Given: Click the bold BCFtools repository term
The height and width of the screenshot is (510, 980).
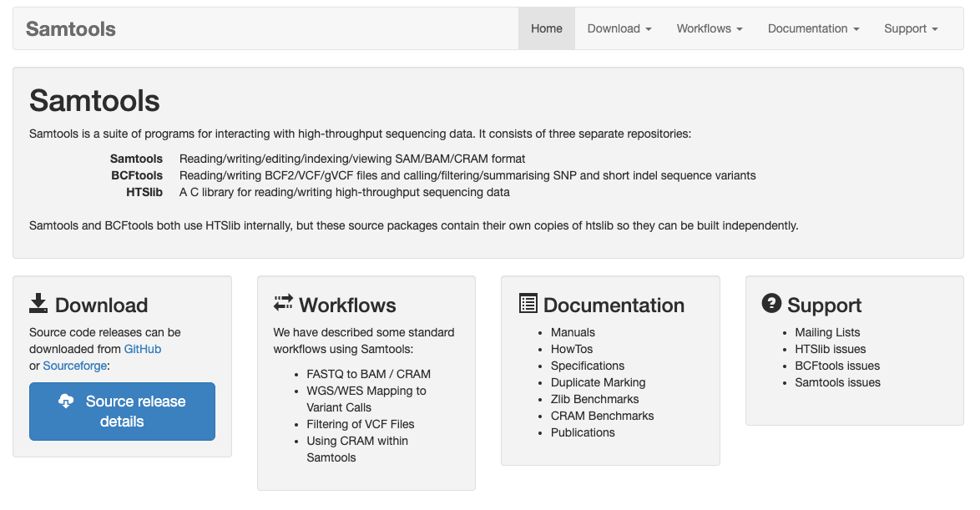Looking at the screenshot, I should click(x=137, y=175).
